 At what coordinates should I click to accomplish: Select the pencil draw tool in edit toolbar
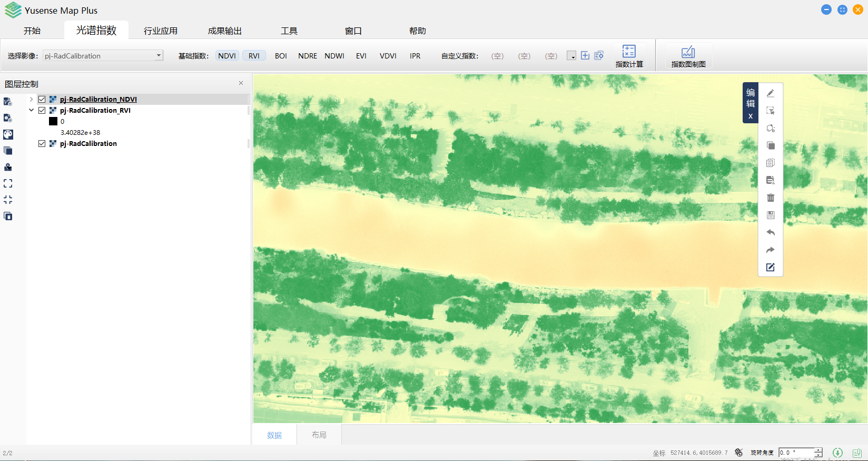770,93
